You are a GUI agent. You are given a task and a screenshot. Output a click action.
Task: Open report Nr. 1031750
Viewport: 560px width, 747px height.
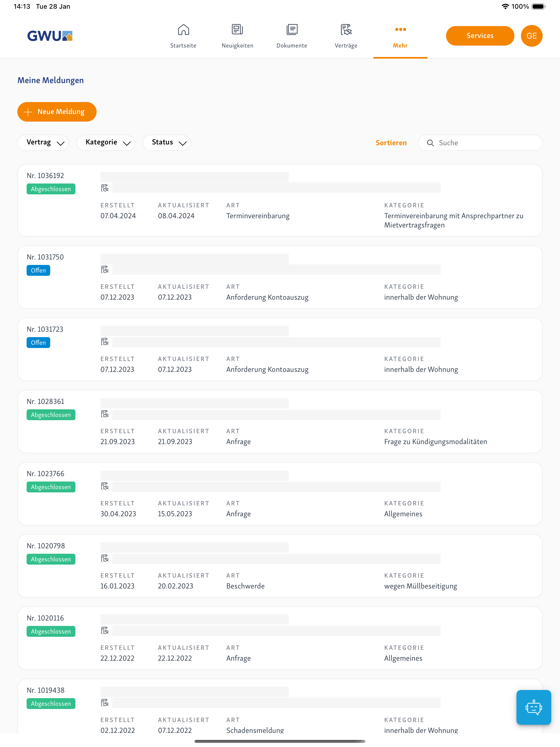tap(280, 277)
